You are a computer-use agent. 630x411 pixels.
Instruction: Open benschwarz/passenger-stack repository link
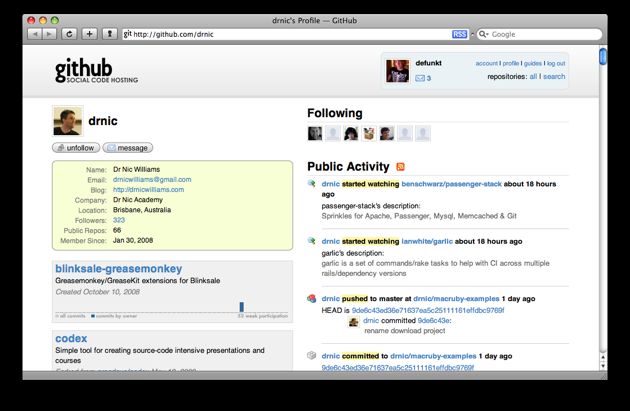tap(452, 184)
